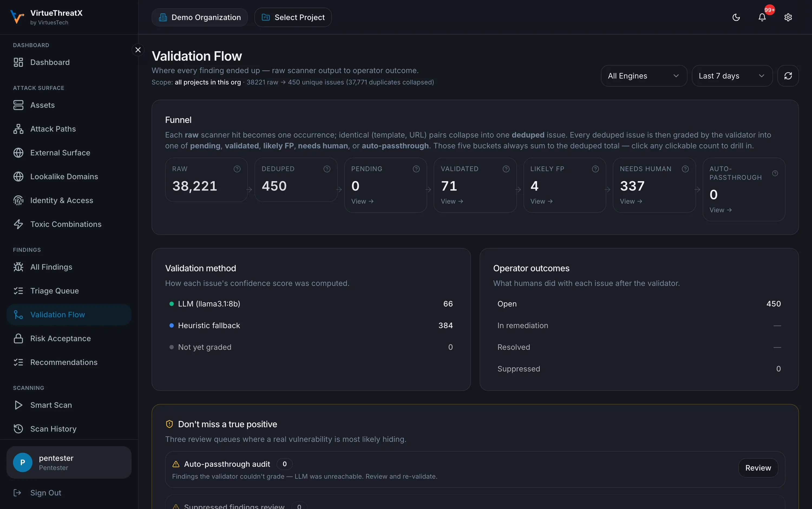Show help for the NEEDS HUMAN count
Viewport: 812px width, 509px height.
(x=685, y=169)
